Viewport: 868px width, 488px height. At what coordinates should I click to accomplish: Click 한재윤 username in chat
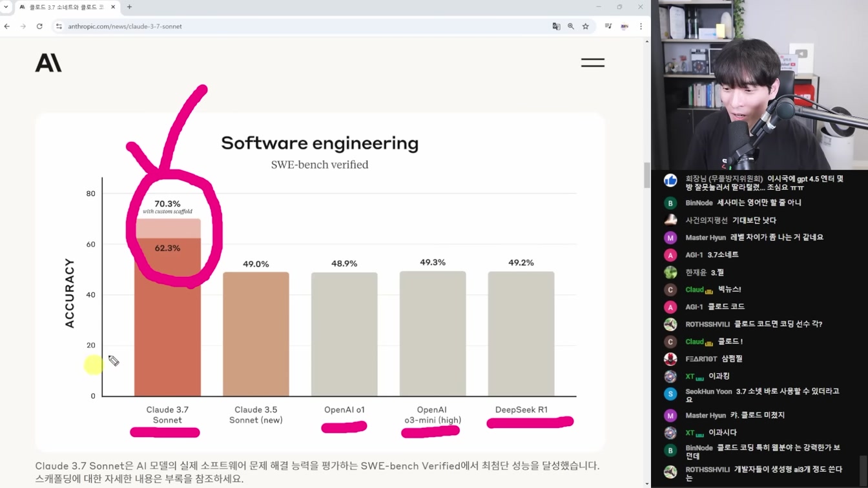click(696, 272)
